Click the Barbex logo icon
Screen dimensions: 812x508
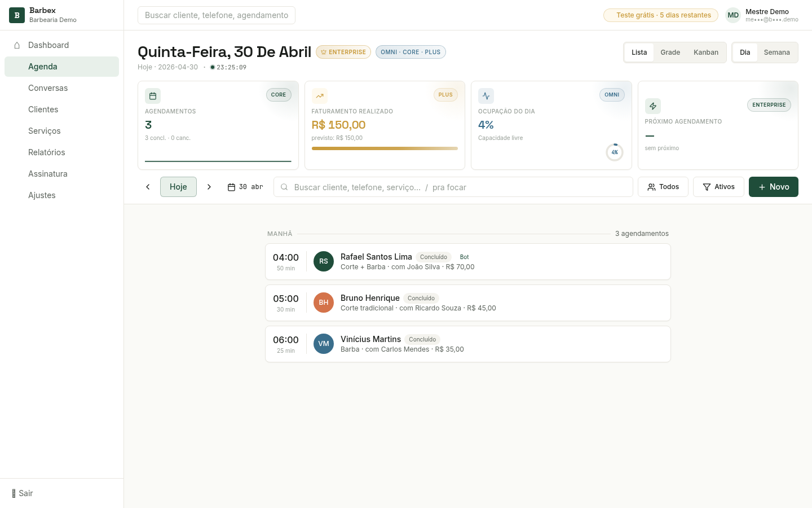17,15
